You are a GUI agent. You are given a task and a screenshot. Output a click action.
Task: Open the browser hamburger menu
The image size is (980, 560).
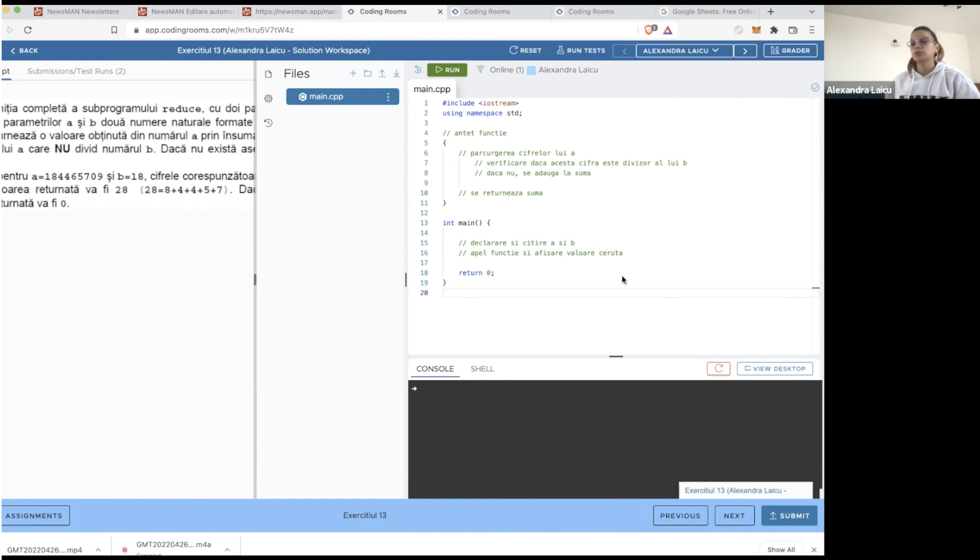812,30
